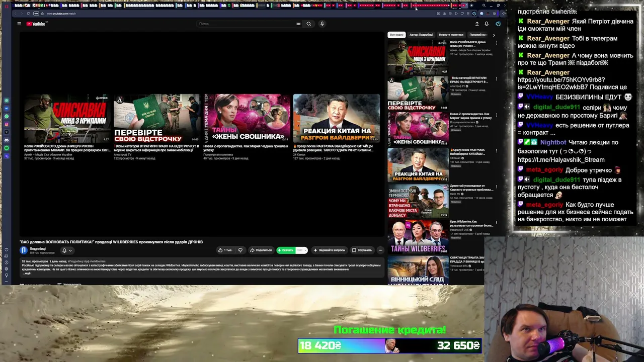
Task: Open the browser tab search magnifier icon
Action: [x=484, y=6]
